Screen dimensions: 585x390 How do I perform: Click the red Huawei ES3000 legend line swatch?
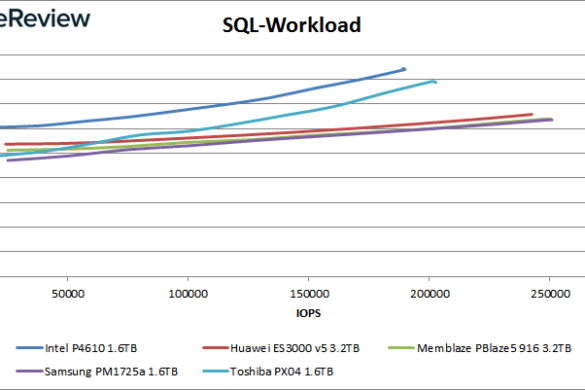coord(216,348)
